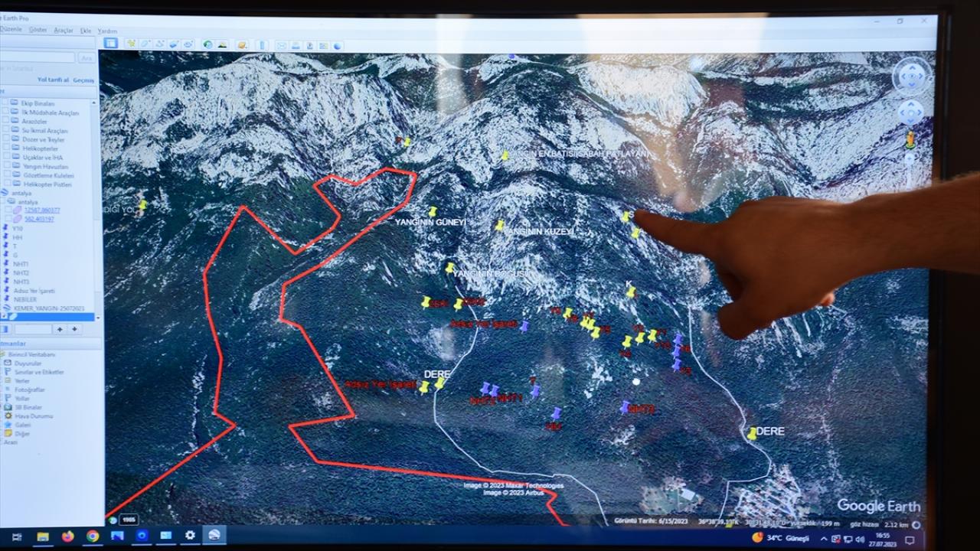Click the sunlight landscape toolbar icon

point(222,44)
